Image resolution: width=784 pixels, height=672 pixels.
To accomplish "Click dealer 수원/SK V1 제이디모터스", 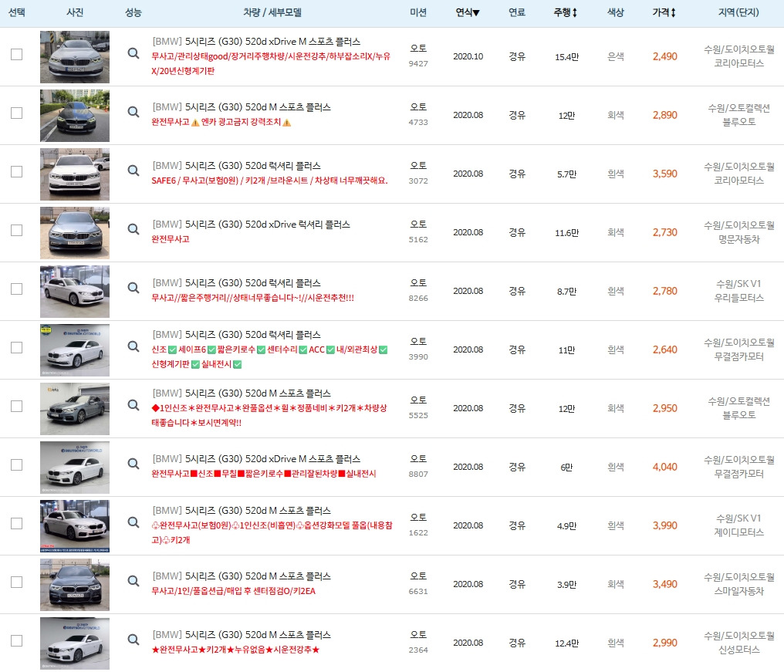I will (739, 525).
